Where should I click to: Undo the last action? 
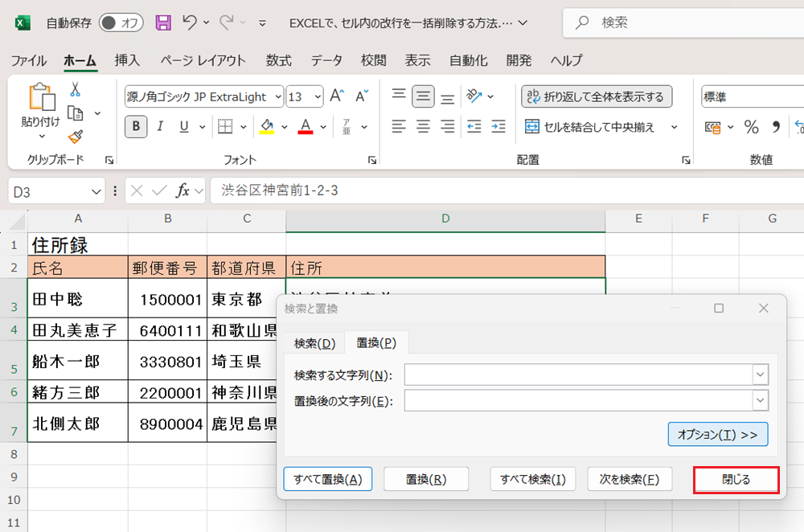point(190,23)
